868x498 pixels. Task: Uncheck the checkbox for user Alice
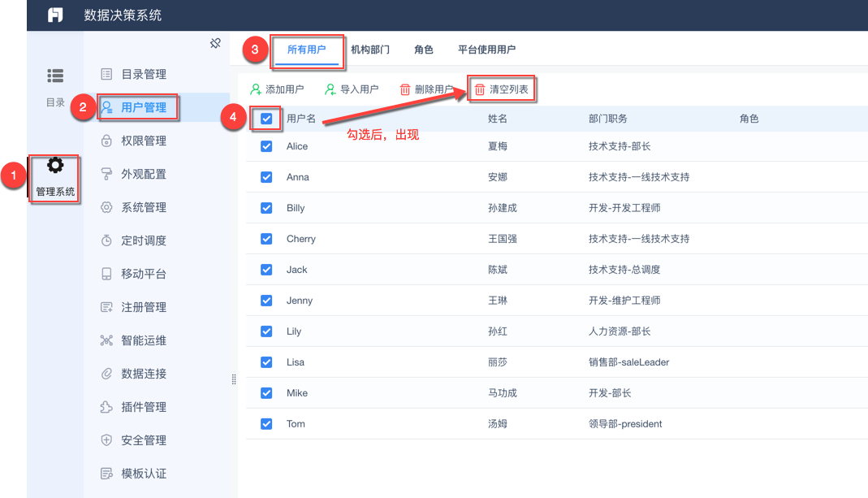click(266, 146)
